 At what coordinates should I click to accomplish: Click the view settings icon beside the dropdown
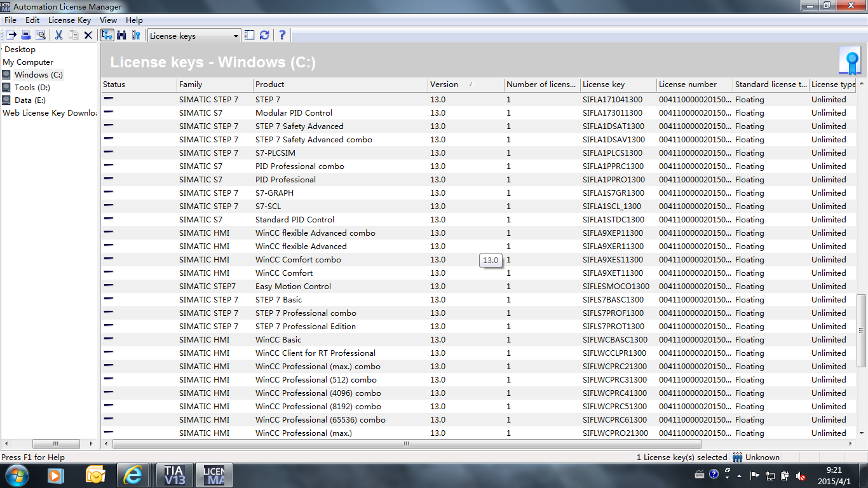pos(250,36)
